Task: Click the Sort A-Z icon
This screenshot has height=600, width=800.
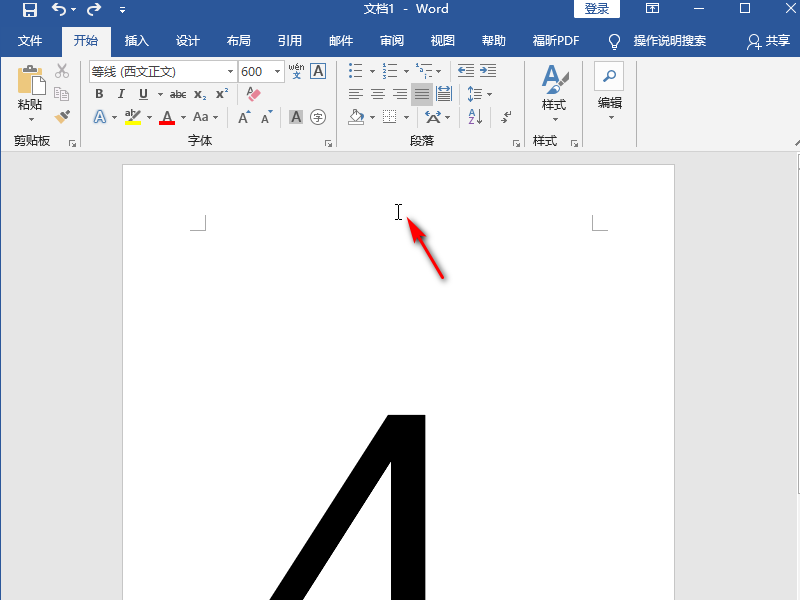Action: click(475, 117)
